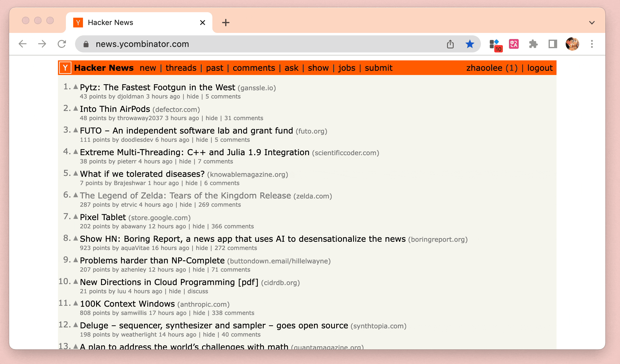Image resolution: width=620 pixels, height=364 pixels.
Task: Open a new browser tab
Action: [x=226, y=23]
